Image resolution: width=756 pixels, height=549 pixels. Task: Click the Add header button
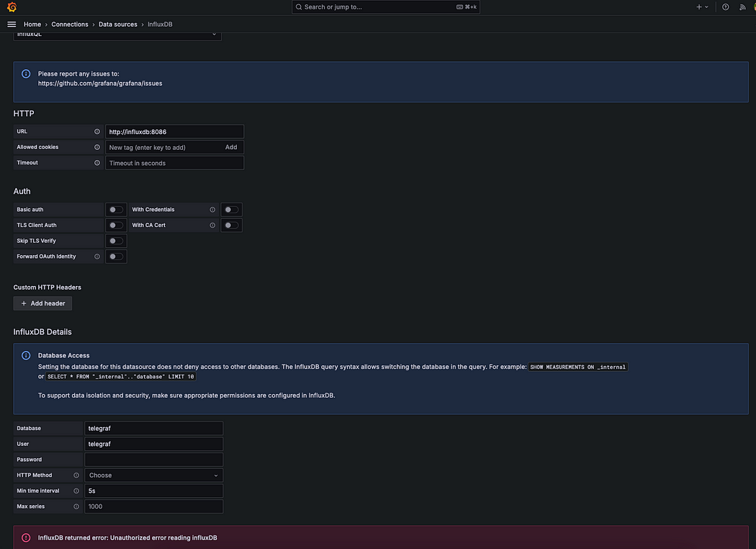[x=43, y=303]
